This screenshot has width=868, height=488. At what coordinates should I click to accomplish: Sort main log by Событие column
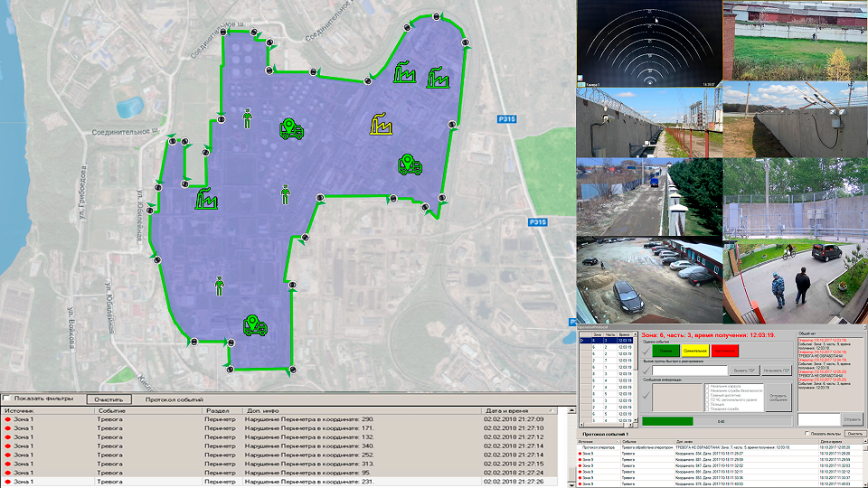click(x=148, y=410)
